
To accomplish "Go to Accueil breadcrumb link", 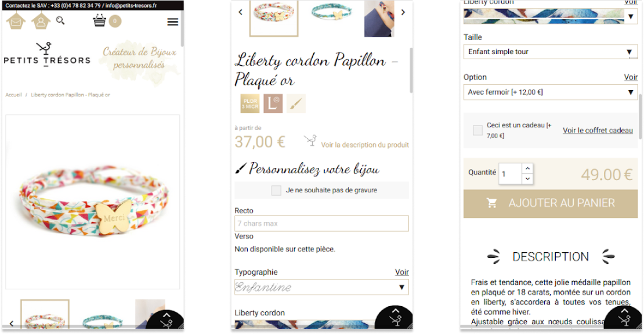I will pyautogui.click(x=13, y=95).
